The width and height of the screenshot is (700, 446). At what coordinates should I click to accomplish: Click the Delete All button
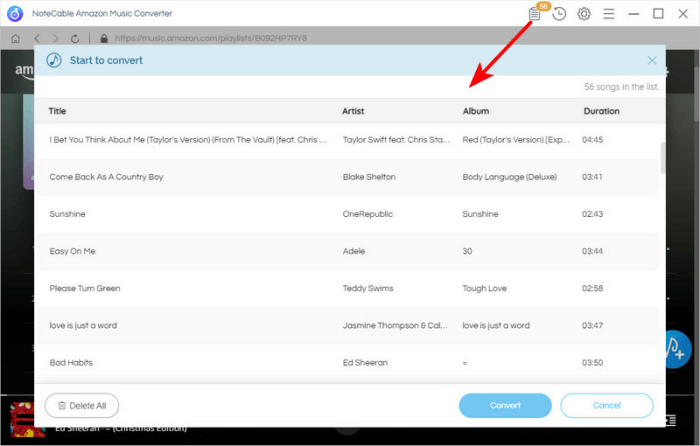(x=82, y=405)
